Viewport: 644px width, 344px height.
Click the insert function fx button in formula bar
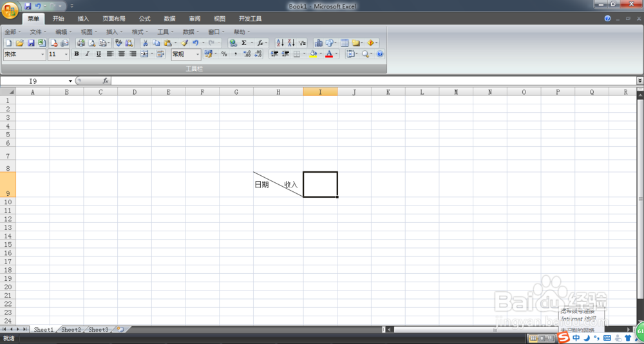[106, 81]
